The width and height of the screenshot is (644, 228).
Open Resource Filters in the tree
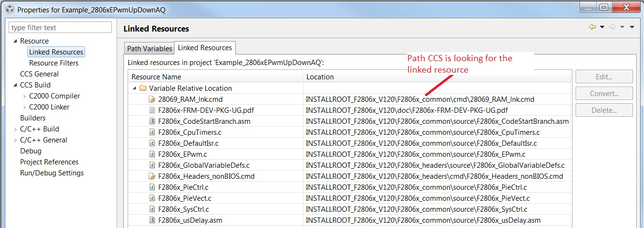(x=54, y=63)
